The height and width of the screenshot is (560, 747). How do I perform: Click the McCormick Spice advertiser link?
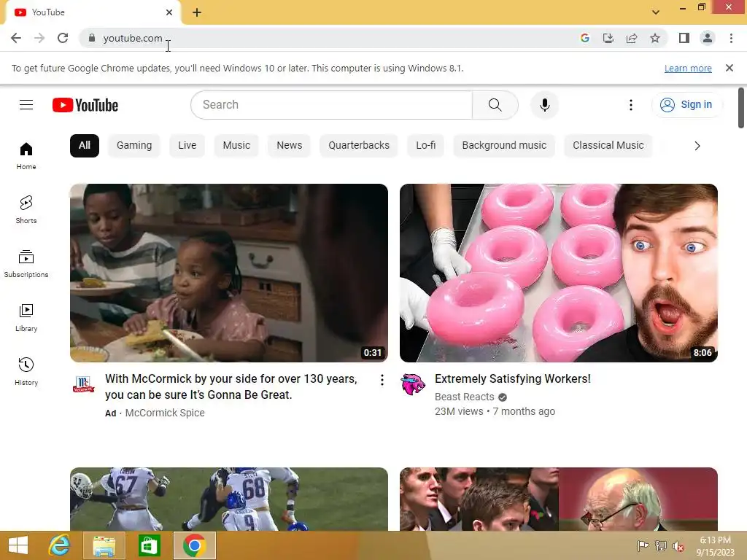tap(165, 413)
